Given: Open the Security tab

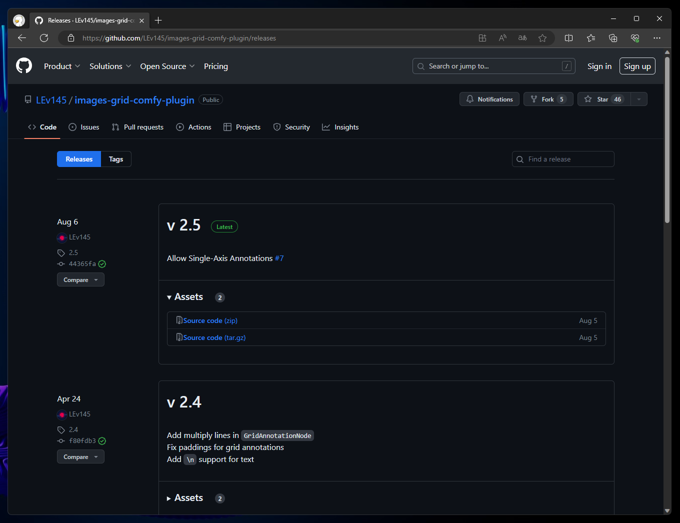Looking at the screenshot, I should tap(291, 127).
